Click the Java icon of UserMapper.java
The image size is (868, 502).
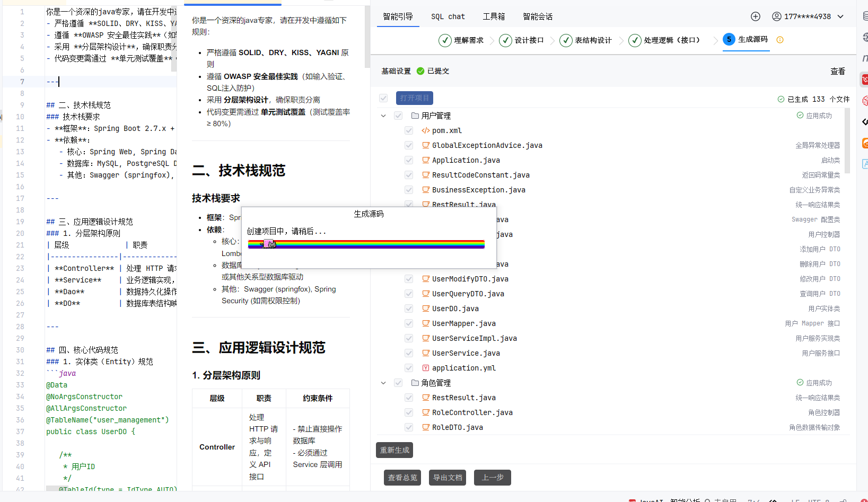tap(426, 323)
